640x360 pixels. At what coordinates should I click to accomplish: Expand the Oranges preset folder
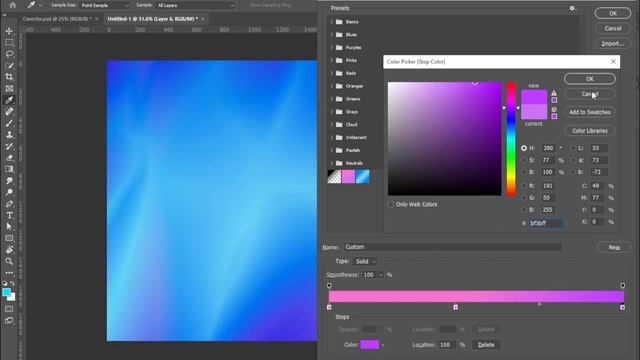(x=331, y=86)
